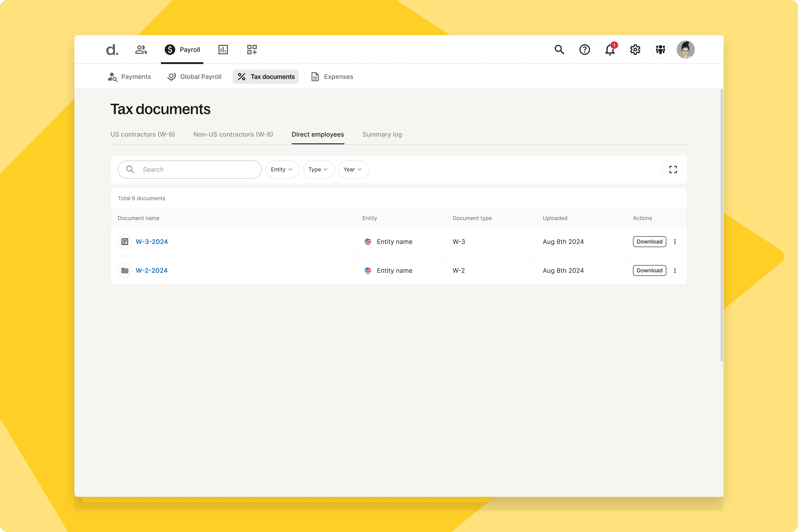The height and width of the screenshot is (532, 798).
Task: Expand the Entity filter dropdown
Action: click(x=282, y=170)
